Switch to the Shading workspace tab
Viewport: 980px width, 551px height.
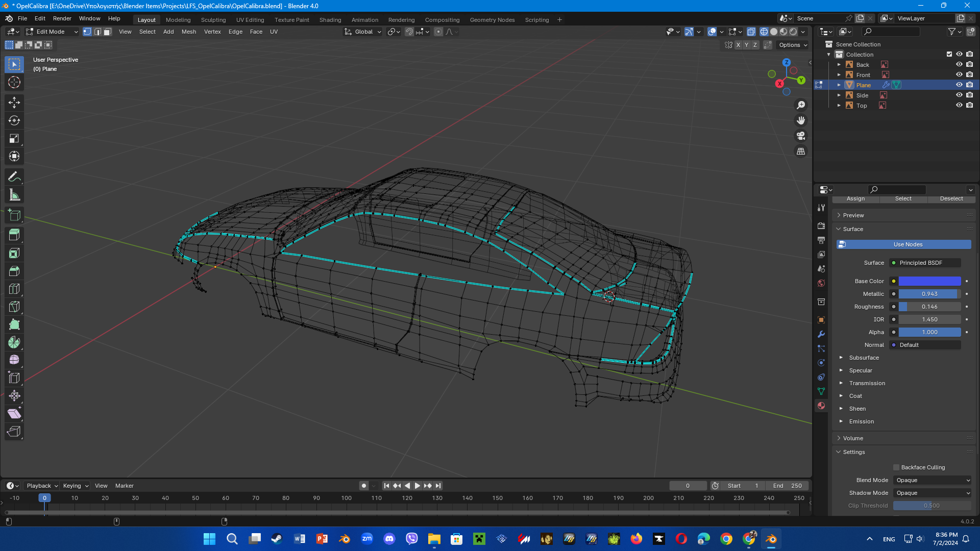coord(330,20)
